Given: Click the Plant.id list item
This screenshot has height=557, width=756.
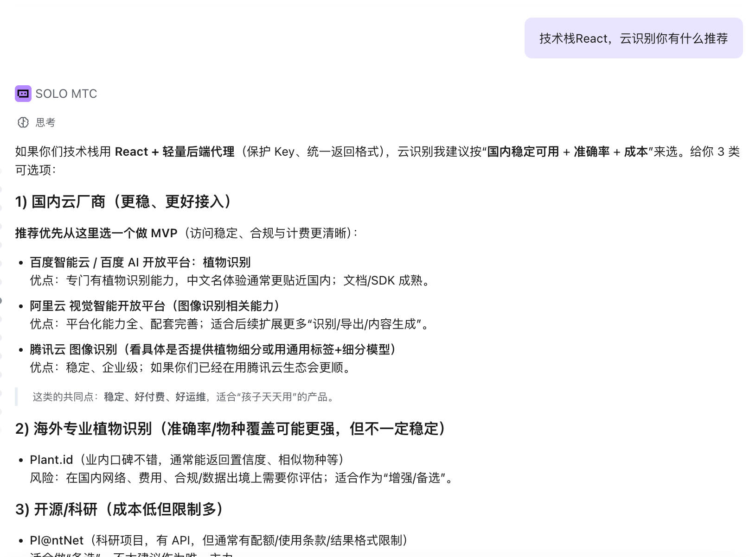Looking at the screenshot, I should tap(51, 460).
